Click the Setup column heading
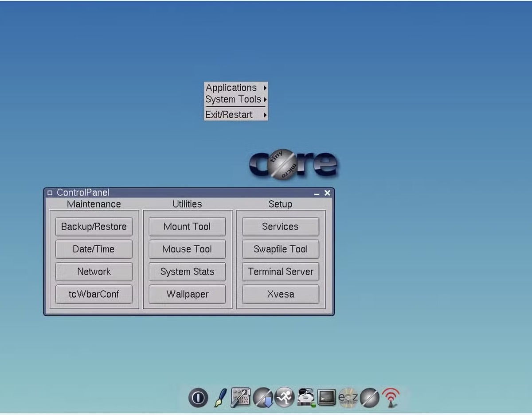The image size is (532, 415). 280,204
